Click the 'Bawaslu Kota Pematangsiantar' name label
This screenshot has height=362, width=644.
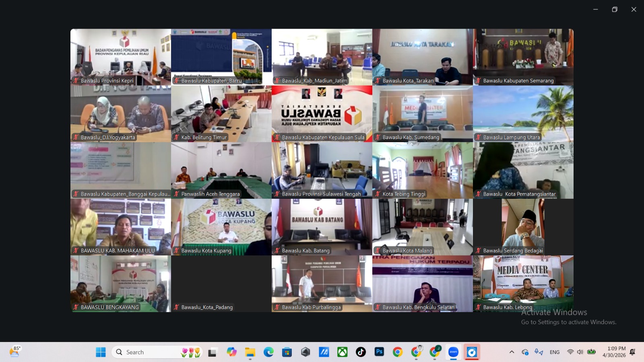(520, 194)
